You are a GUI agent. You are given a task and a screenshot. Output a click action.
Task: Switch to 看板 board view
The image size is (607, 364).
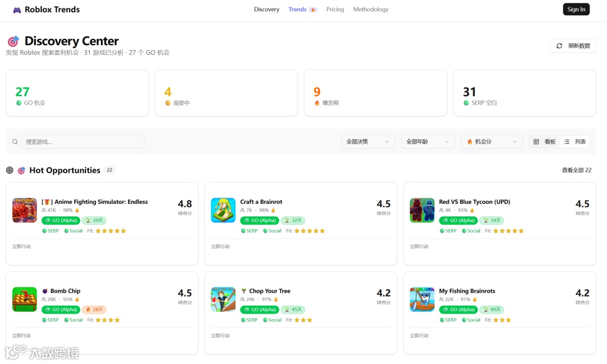pyautogui.click(x=545, y=142)
